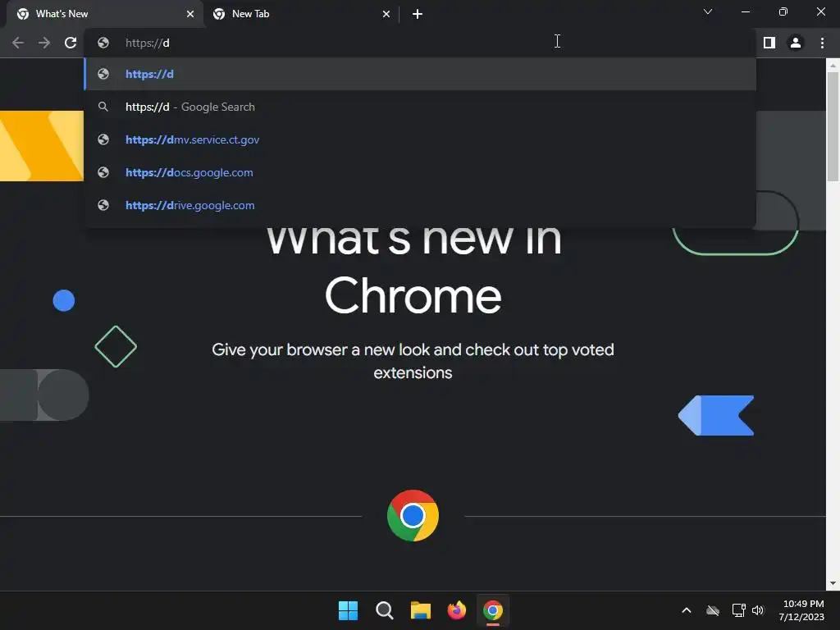Viewport: 840px width, 630px height.
Task: Switch to the New Tab tab
Action: 301,14
